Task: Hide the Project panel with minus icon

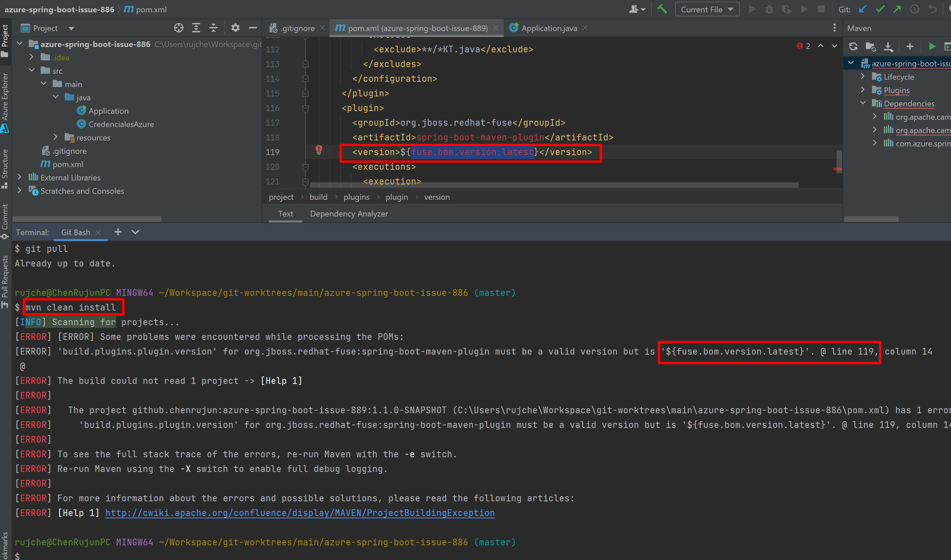Action: click(253, 28)
